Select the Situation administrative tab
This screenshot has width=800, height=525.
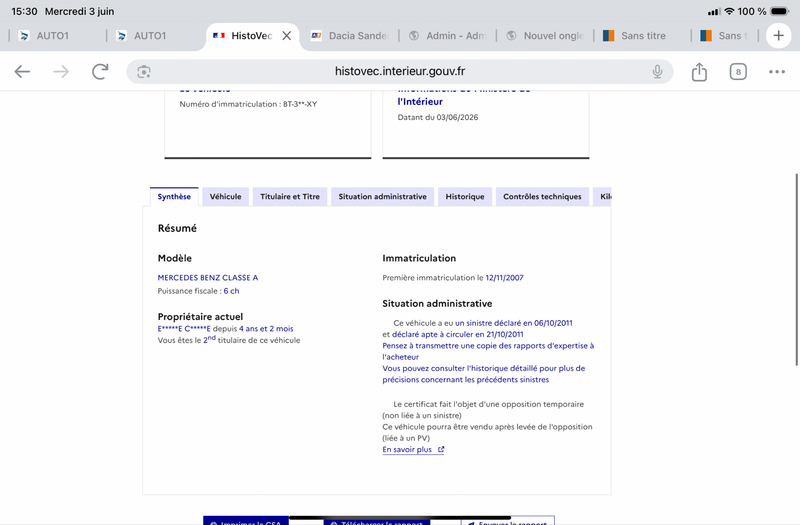[383, 196]
